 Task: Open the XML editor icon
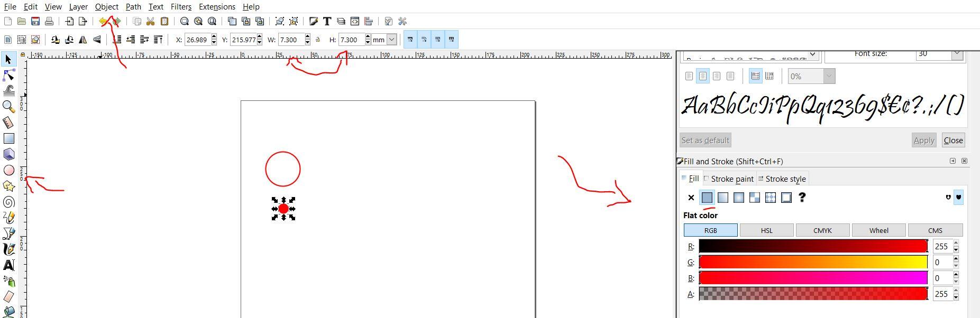coord(355,21)
